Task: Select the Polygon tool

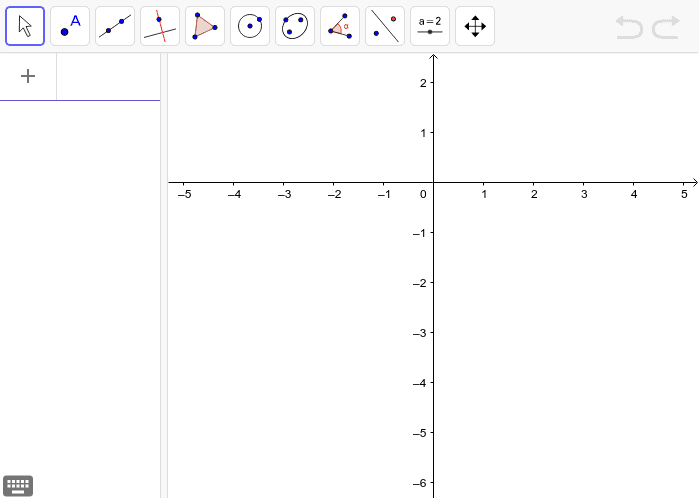Action: point(205,26)
